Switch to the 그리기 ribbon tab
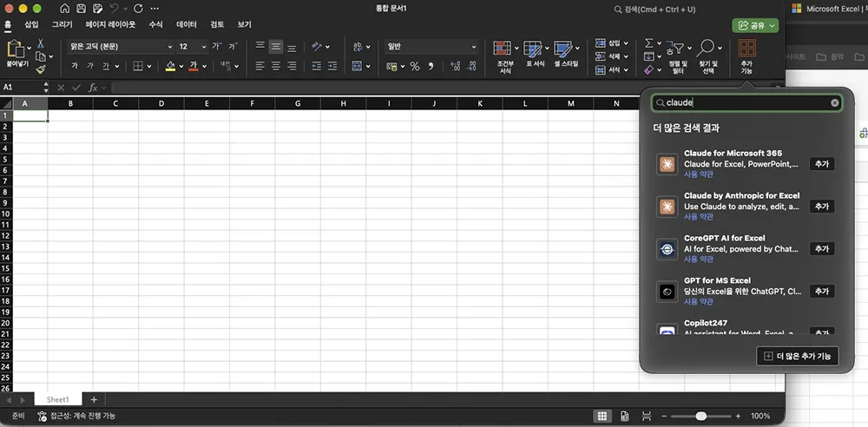Screen dimensions: 868x427 click(x=62, y=24)
